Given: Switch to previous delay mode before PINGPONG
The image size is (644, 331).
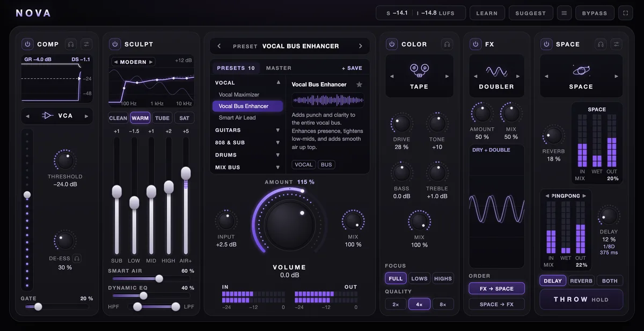Looking at the screenshot, I should (547, 196).
